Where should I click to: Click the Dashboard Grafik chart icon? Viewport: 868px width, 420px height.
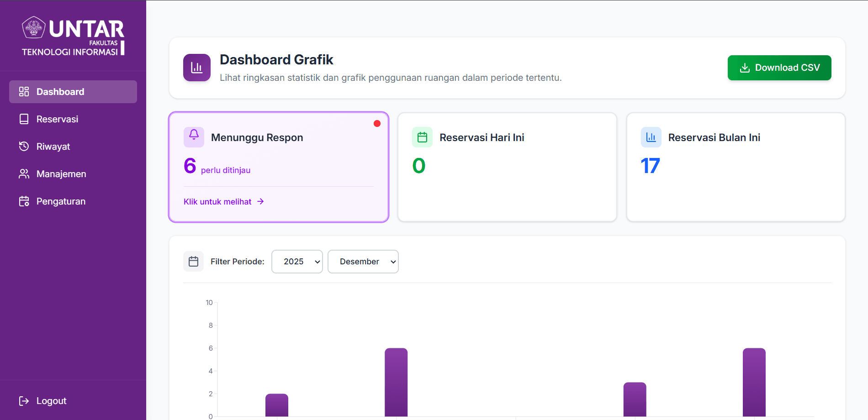[197, 68]
